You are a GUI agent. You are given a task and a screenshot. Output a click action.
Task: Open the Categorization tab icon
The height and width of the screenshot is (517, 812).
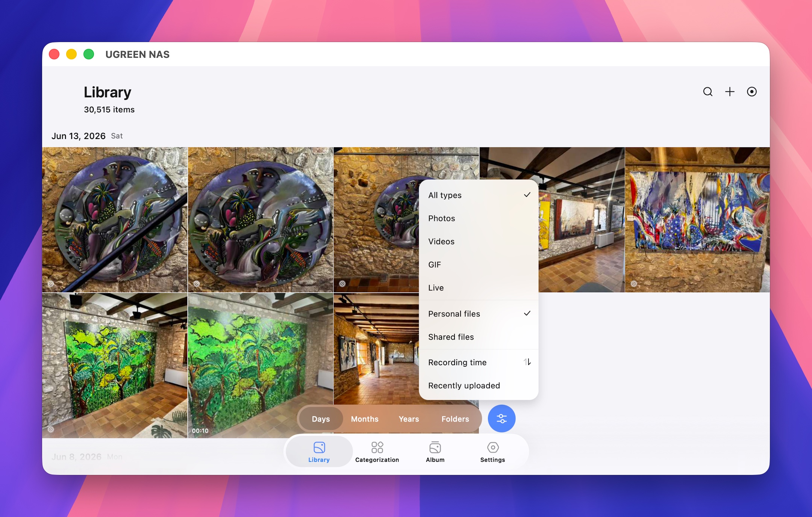[x=377, y=447]
